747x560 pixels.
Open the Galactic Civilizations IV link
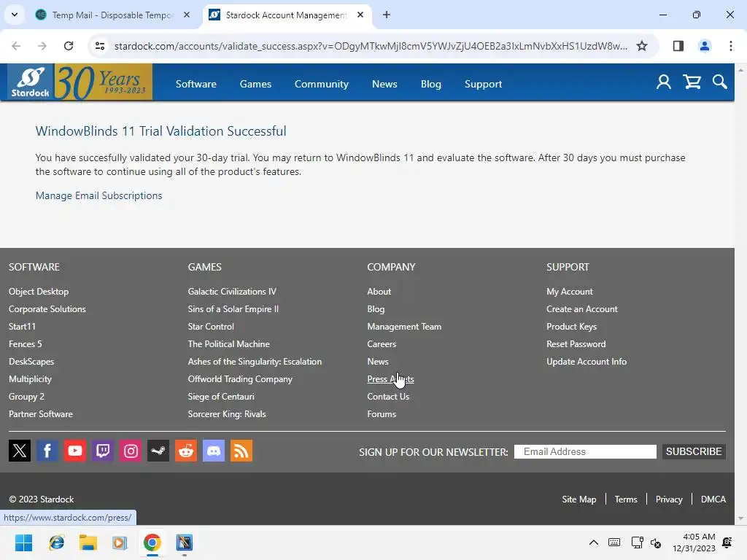point(232,292)
